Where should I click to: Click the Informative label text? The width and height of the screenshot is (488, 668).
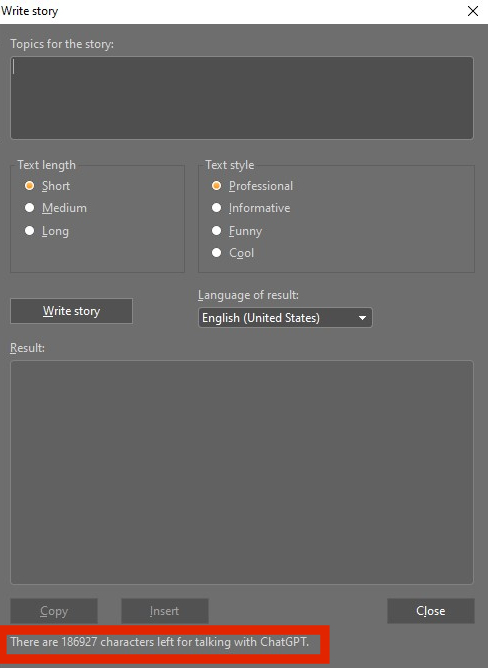click(260, 208)
